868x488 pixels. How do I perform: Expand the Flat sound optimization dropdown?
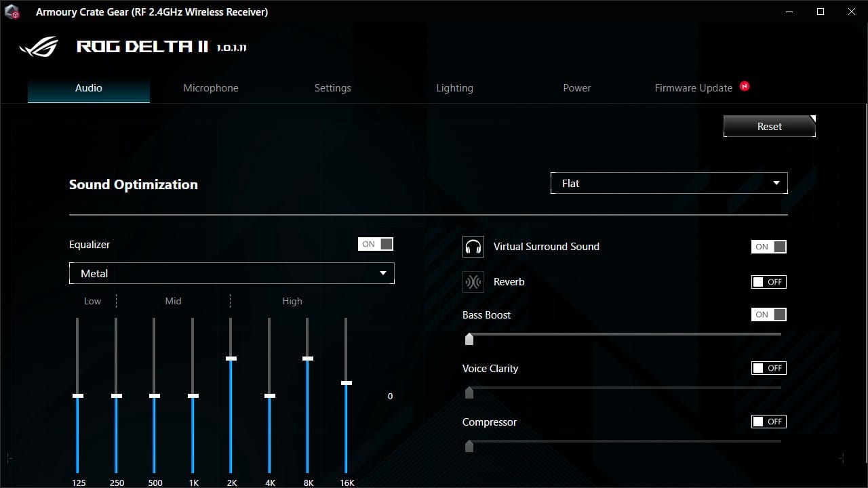click(x=669, y=183)
